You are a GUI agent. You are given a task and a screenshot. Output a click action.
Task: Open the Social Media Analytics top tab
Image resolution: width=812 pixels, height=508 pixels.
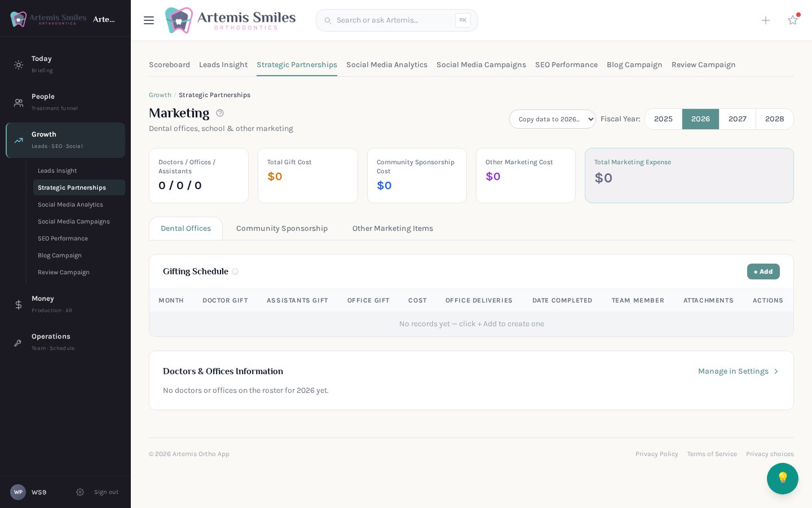coord(387,65)
